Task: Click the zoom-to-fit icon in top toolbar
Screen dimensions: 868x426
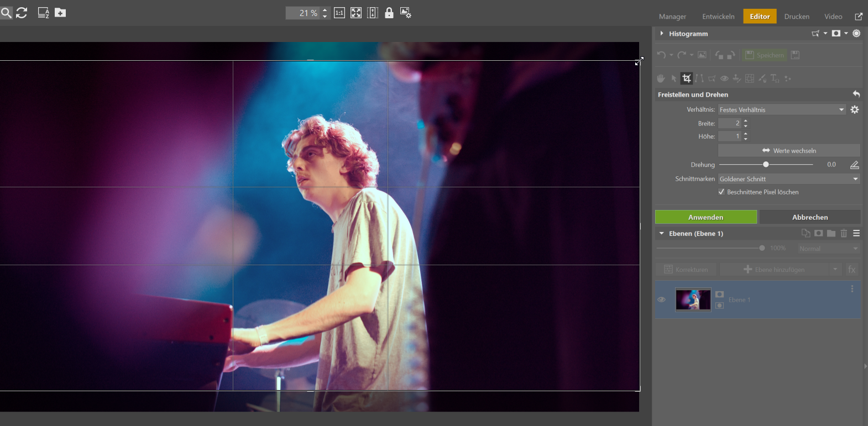Action: point(356,13)
